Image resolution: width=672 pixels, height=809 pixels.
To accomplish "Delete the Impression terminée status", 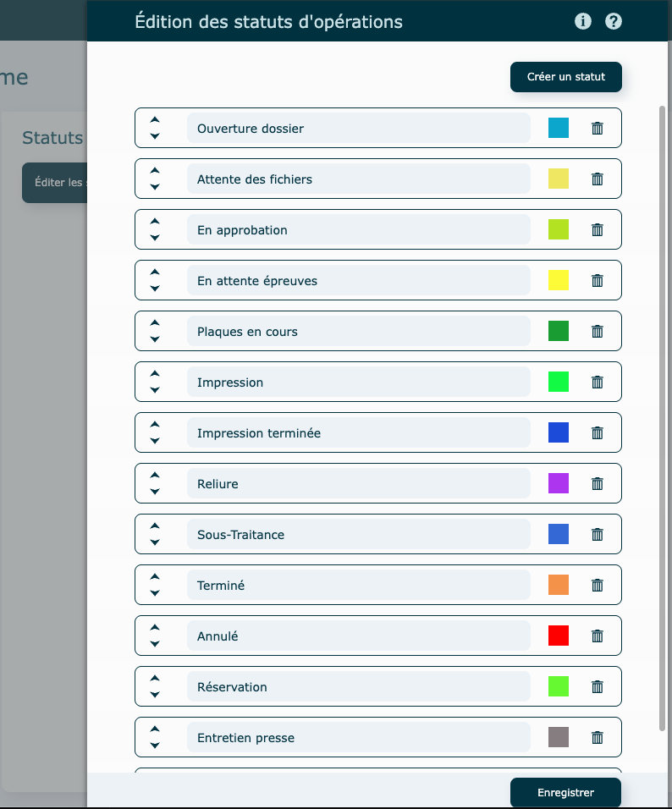I will coord(598,433).
